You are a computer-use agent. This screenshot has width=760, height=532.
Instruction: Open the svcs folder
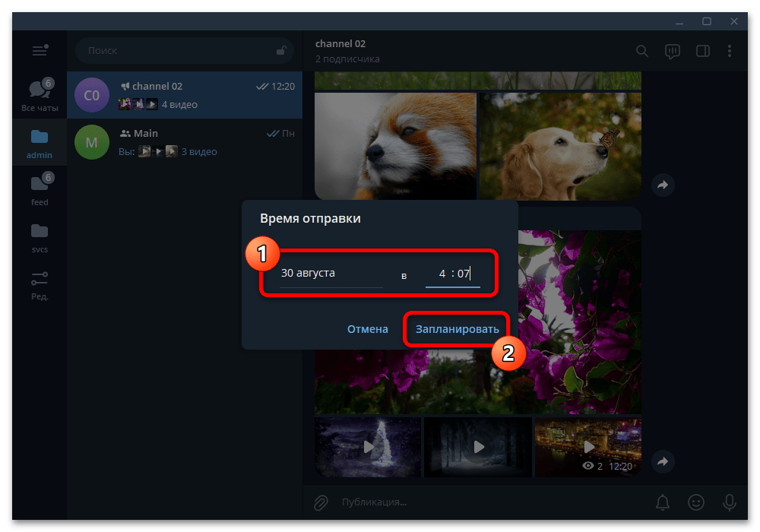[x=40, y=237]
